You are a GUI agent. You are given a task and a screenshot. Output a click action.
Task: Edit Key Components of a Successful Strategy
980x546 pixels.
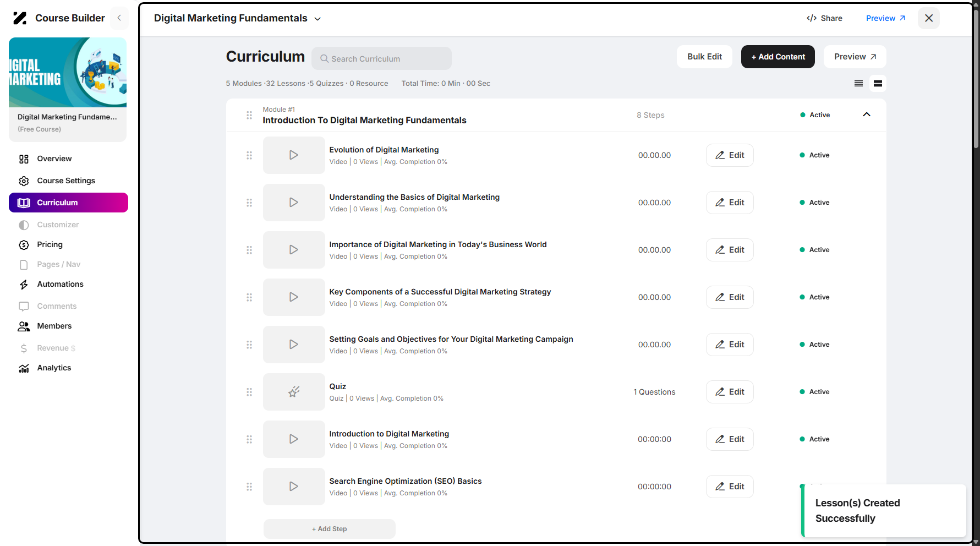coord(730,297)
